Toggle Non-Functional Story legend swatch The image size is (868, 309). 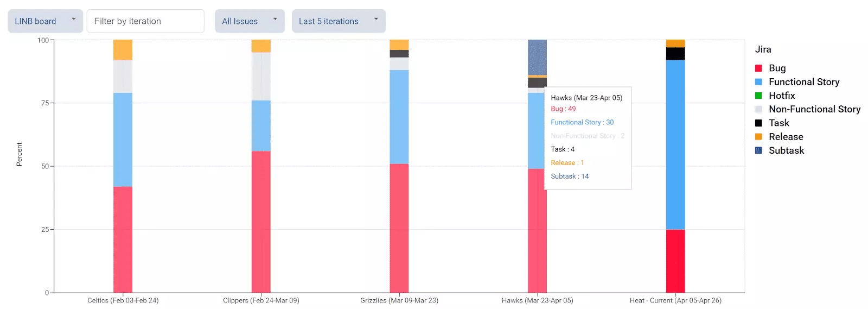(758, 109)
